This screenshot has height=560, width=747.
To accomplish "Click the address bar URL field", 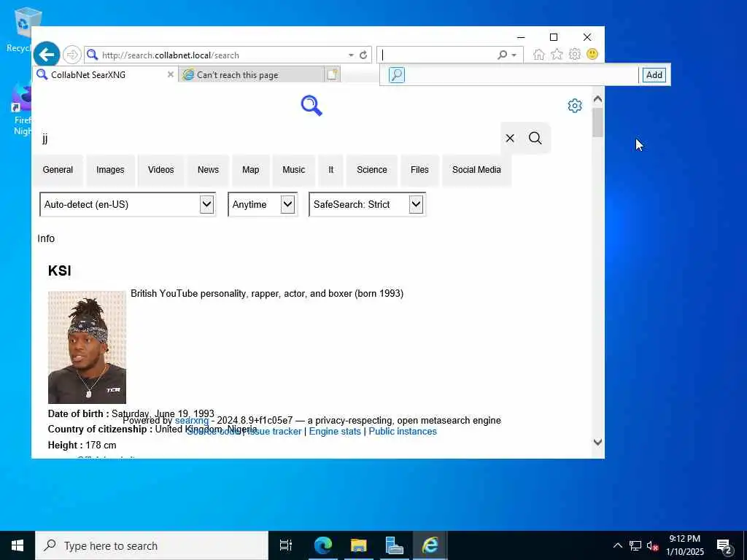I will click(x=222, y=55).
